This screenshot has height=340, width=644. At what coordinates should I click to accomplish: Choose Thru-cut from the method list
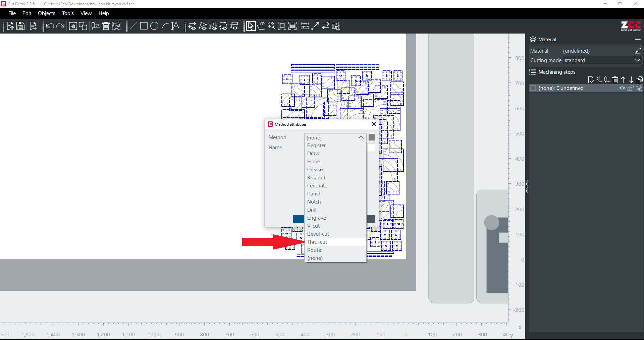[317, 242]
